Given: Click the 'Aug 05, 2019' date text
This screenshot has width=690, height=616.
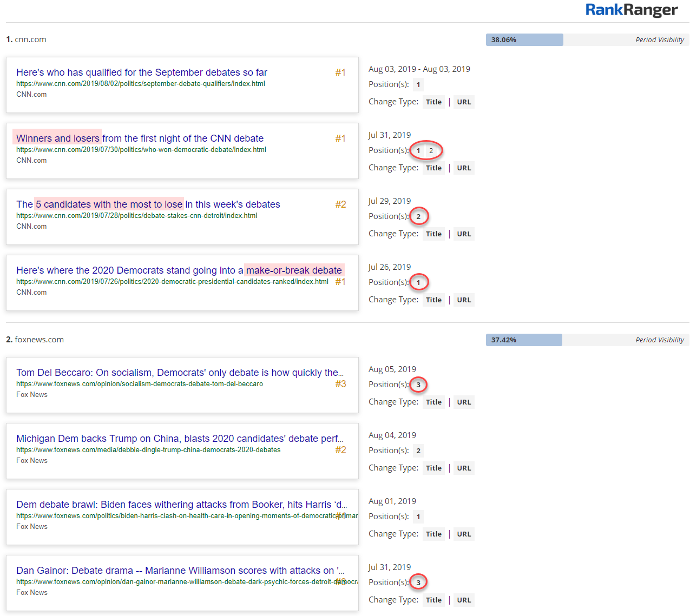Looking at the screenshot, I should point(392,369).
